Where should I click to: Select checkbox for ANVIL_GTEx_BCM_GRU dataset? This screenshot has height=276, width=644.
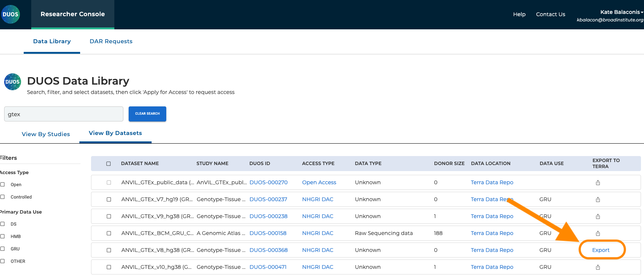[x=109, y=233]
